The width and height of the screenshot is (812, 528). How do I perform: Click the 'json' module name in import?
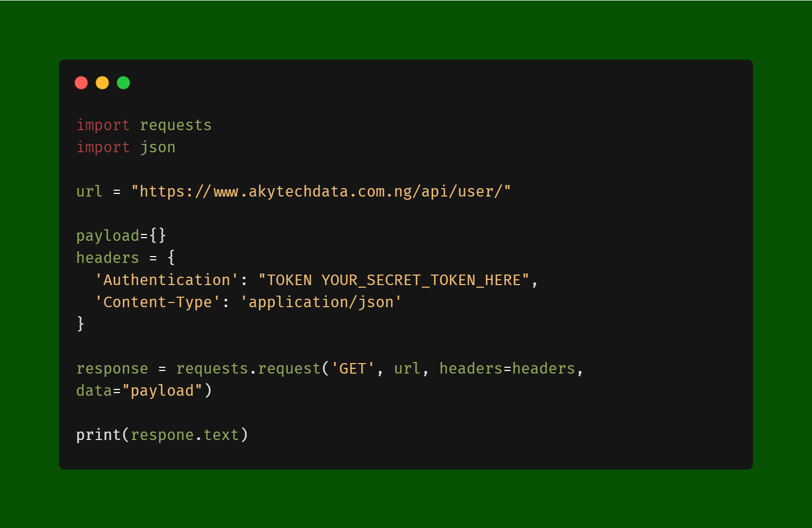[x=158, y=148]
